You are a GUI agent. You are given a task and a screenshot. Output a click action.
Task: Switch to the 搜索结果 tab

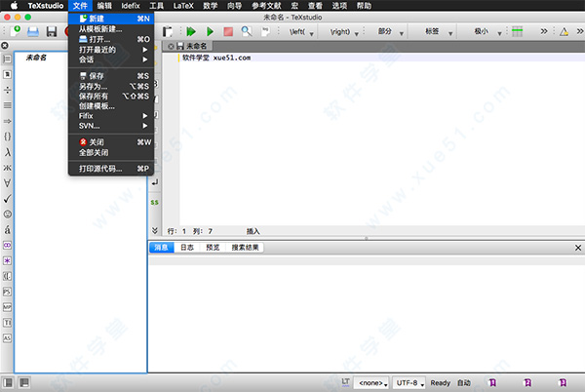click(x=245, y=248)
